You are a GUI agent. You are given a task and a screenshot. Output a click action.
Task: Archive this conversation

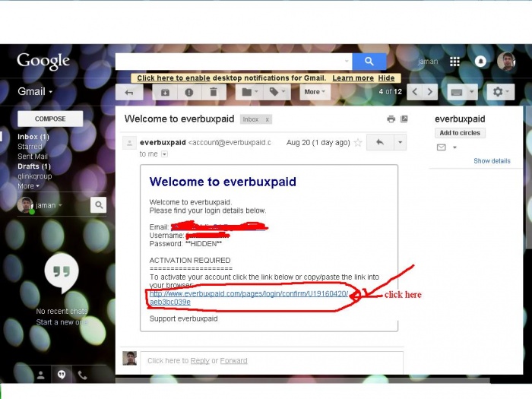[165, 92]
